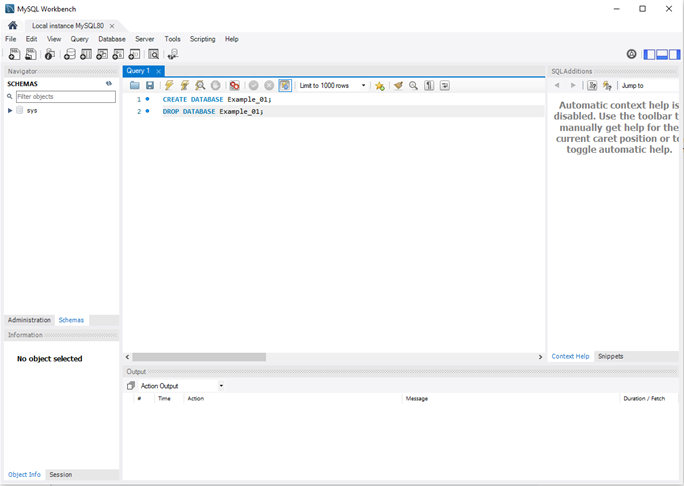Click the Filter objects search field
The image size is (684, 486).
63,97
